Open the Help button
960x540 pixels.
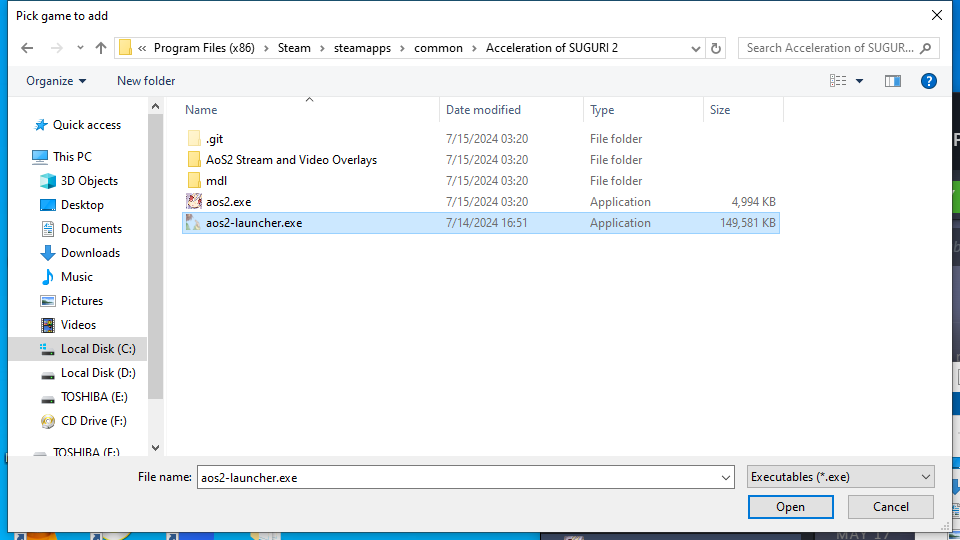tap(929, 81)
